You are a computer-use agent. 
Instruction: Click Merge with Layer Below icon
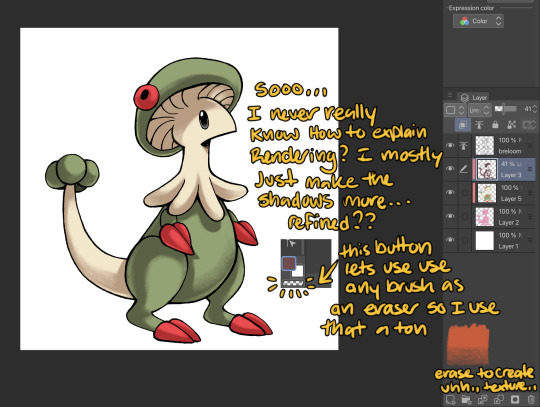[498, 399]
